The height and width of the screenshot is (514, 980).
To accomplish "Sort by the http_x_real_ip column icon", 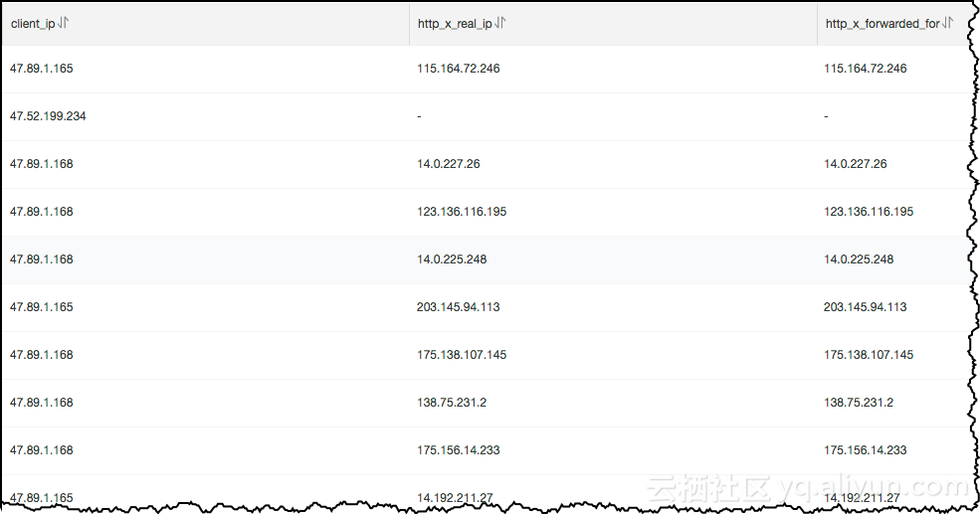I will (500, 23).
